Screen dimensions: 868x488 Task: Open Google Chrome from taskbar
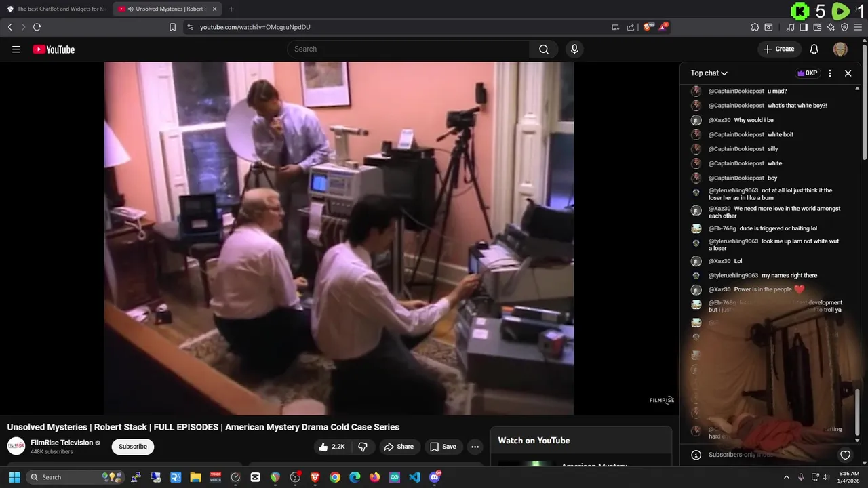[x=335, y=477]
